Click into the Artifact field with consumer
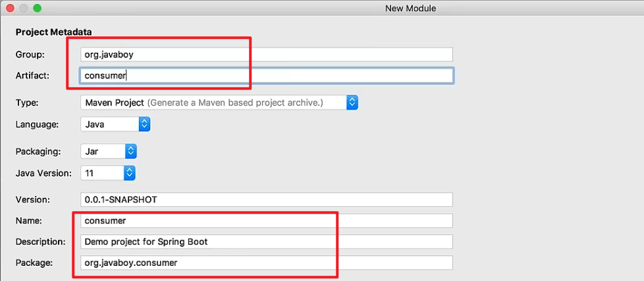Screen dimensions: 644x281 (267, 76)
